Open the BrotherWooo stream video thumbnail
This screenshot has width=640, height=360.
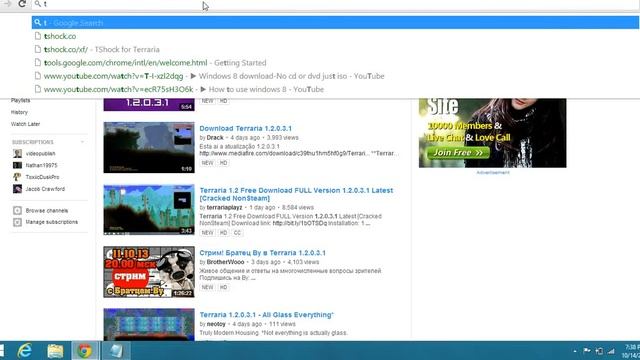(149, 272)
